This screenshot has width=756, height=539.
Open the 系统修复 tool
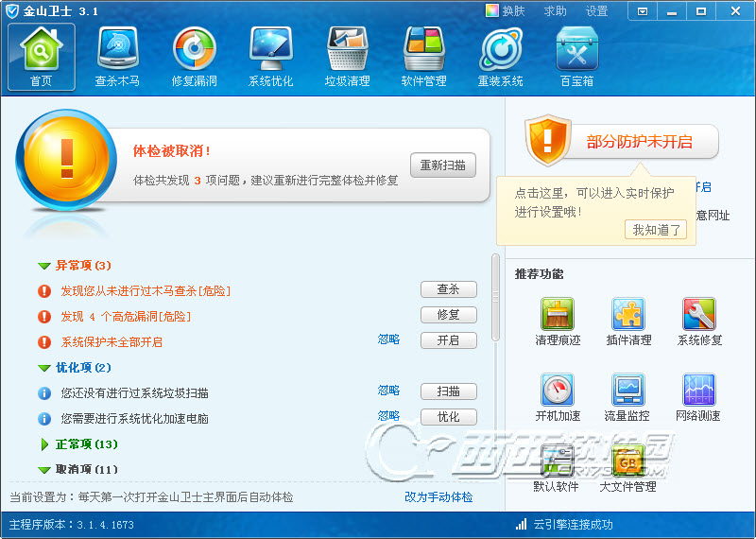(699, 322)
